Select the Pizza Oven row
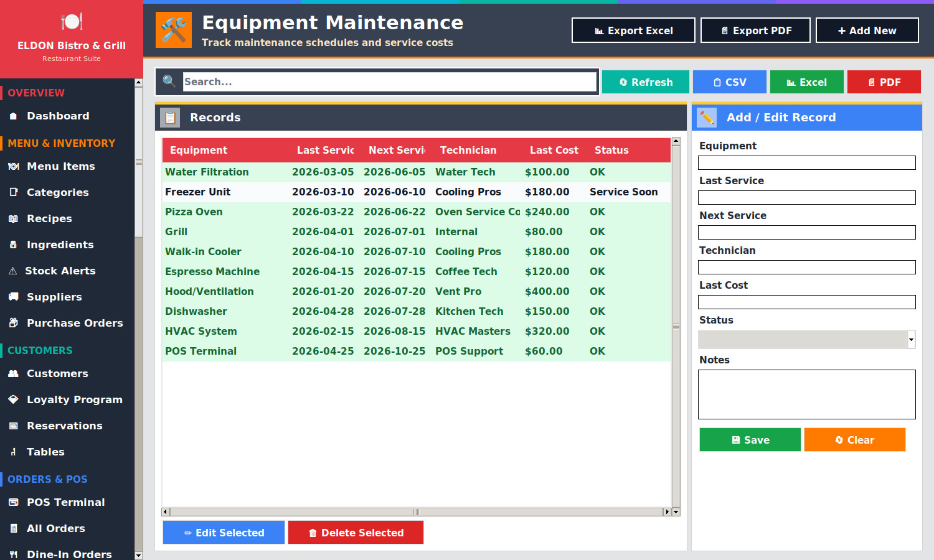Viewport: 934px width, 560px height. [417, 212]
